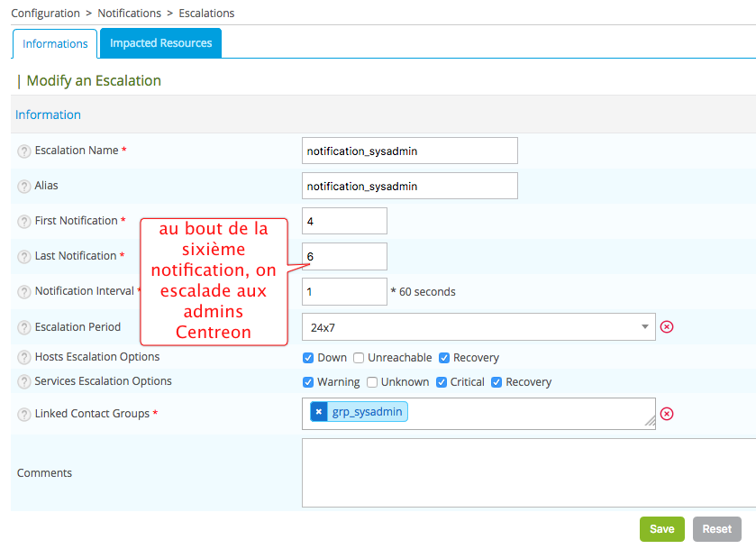
Task: Click help icon for Hosts Escalation Options
Action: click(x=24, y=358)
